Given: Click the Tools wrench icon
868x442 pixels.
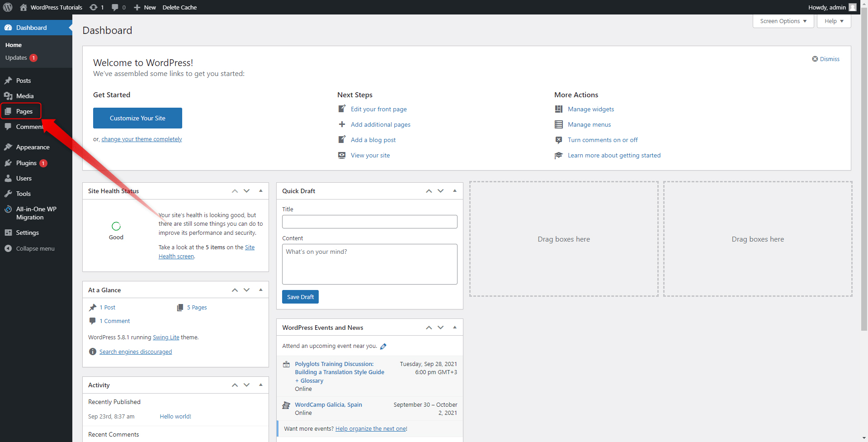Looking at the screenshot, I should 8,194.
